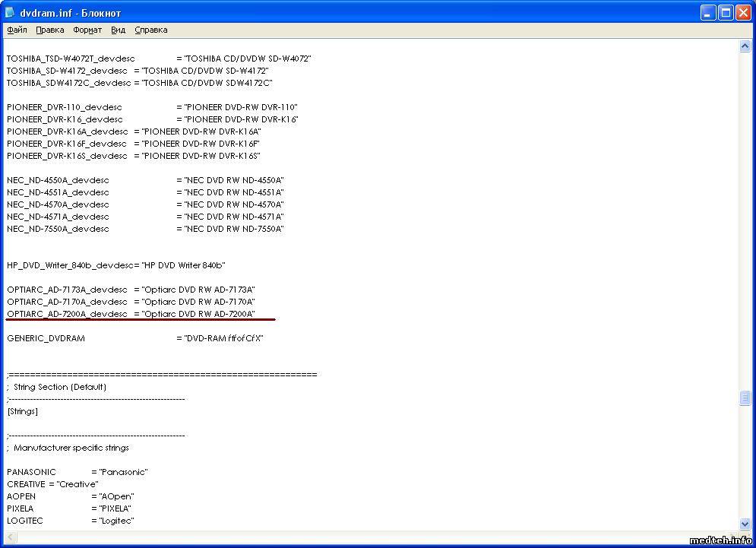Click the PIONEER_DVR-110_devdesc line
756x548 pixels.
[64, 107]
